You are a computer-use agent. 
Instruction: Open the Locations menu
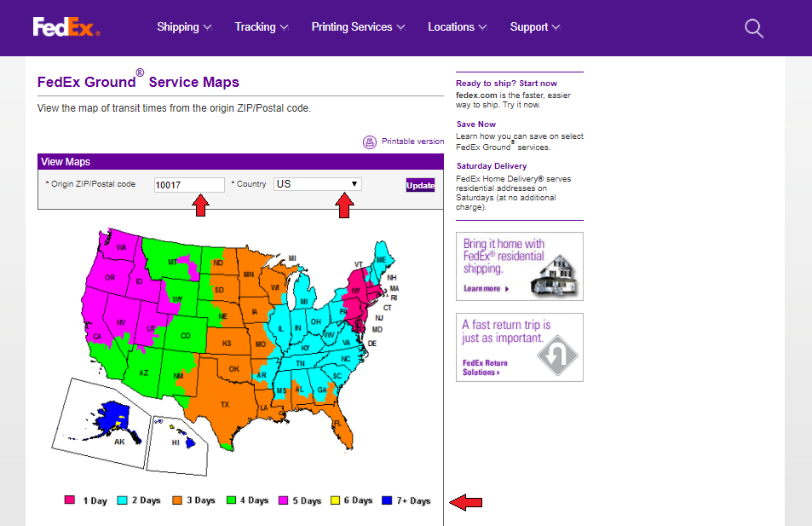[457, 27]
